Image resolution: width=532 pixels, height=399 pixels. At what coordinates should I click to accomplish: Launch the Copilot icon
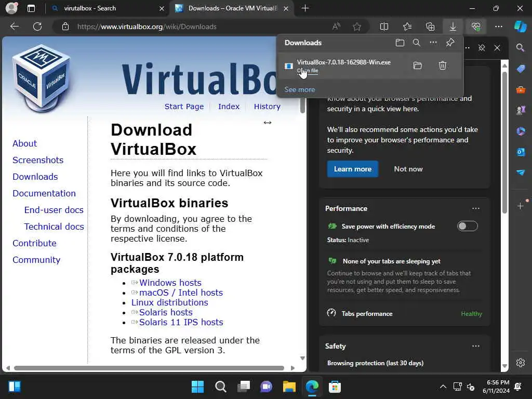click(x=520, y=26)
